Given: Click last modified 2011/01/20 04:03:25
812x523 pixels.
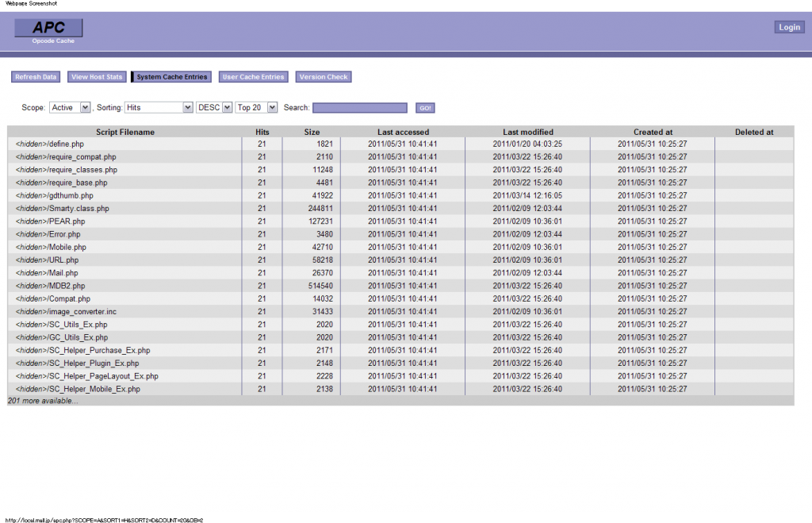Looking at the screenshot, I should (x=527, y=144).
